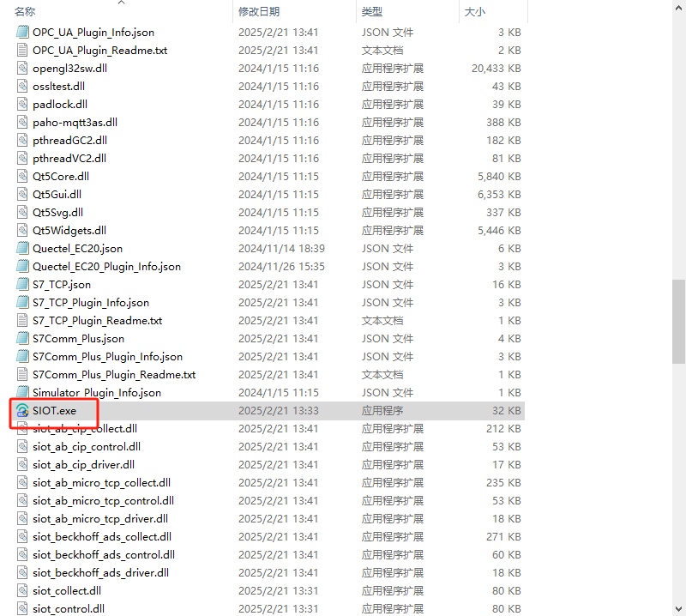The width and height of the screenshot is (686, 616).
Task: Click the Qt5Svg.dll file icon
Action: pyautogui.click(x=22, y=212)
